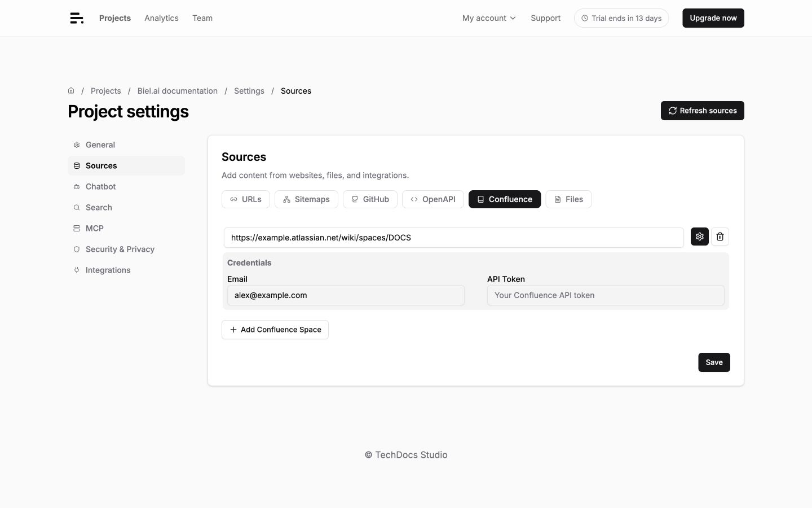Open General settings in sidebar
This screenshot has width=812, height=508.
(x=126, y=144)
